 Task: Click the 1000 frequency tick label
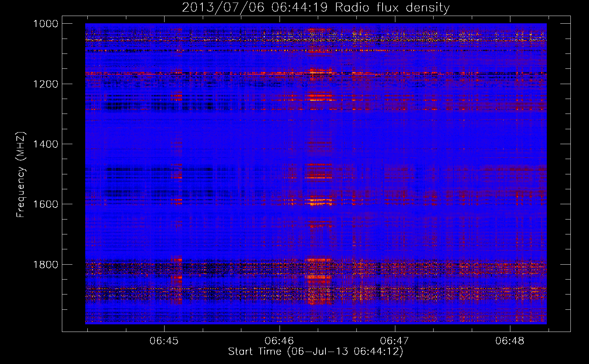click(46, 24)
